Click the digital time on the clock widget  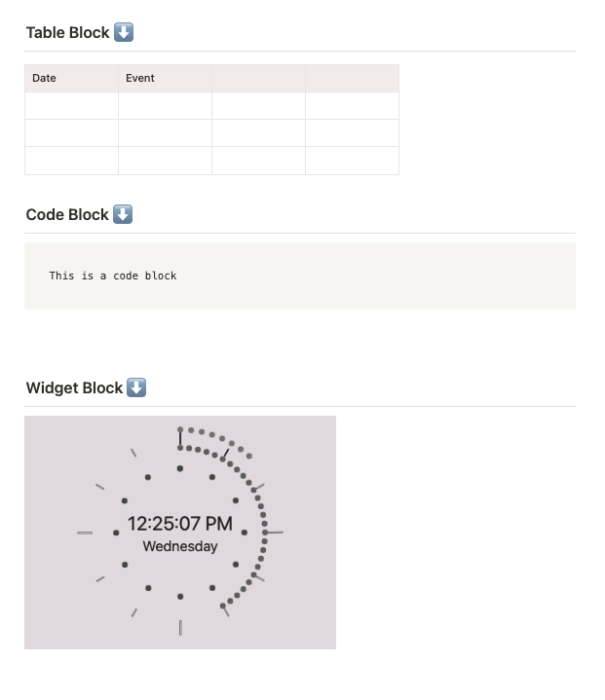pos(180,524)
